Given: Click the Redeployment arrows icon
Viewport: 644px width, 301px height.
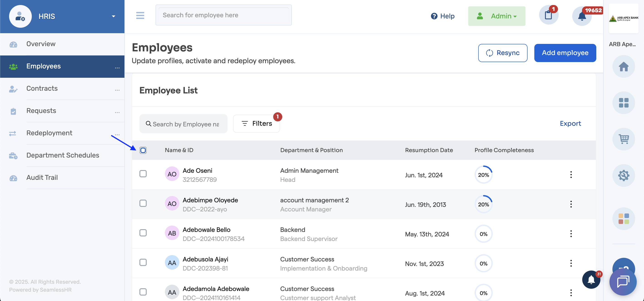Looking at the screenshot, I should [x=12, y=134].
